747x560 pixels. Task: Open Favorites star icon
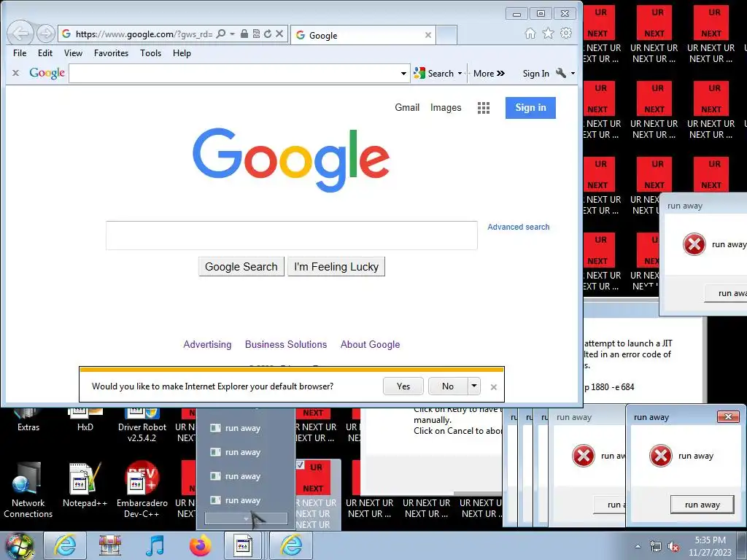coord(548,34)
